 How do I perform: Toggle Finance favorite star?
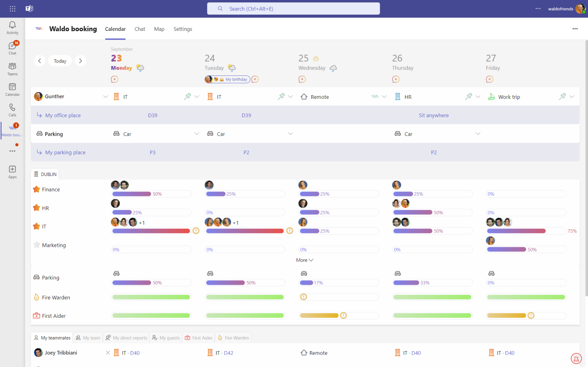point(36,189)
